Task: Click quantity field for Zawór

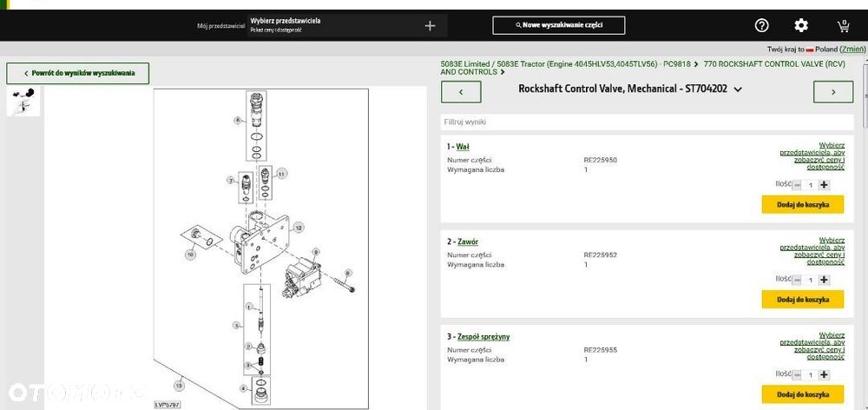Action: 811,280
